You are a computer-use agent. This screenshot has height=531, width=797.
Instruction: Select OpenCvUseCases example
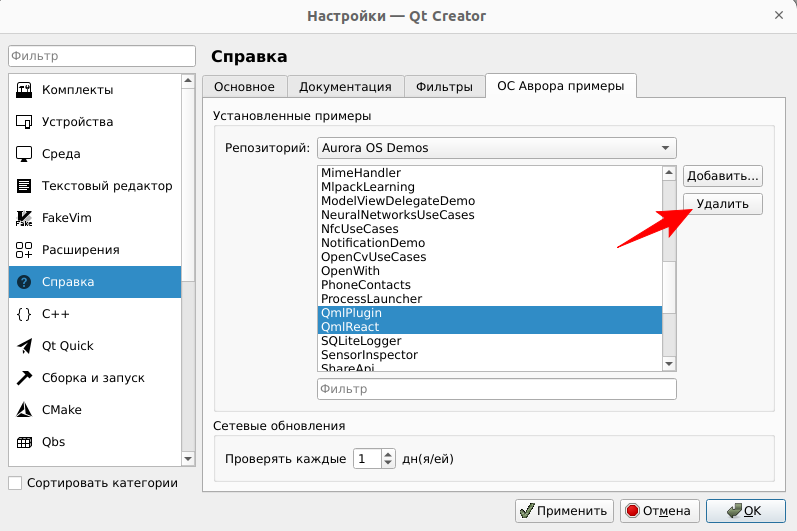tap(490, 257)
